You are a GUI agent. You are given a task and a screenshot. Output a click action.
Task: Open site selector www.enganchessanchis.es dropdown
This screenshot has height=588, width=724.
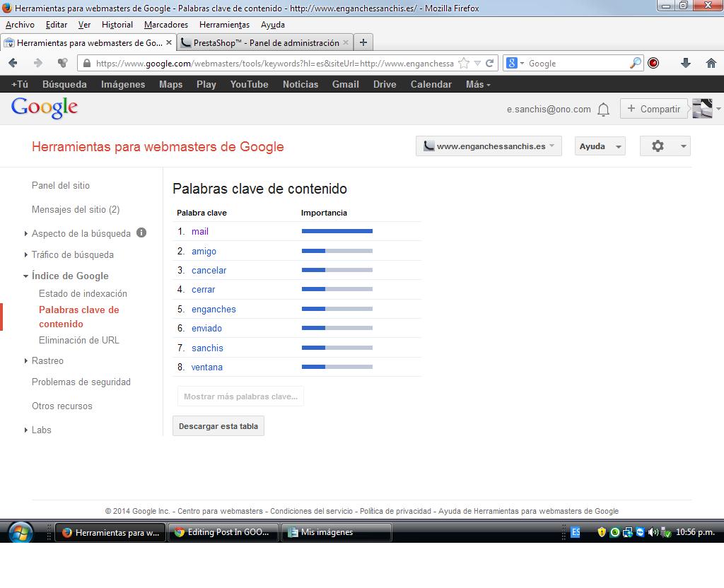(x=489, y=146)
